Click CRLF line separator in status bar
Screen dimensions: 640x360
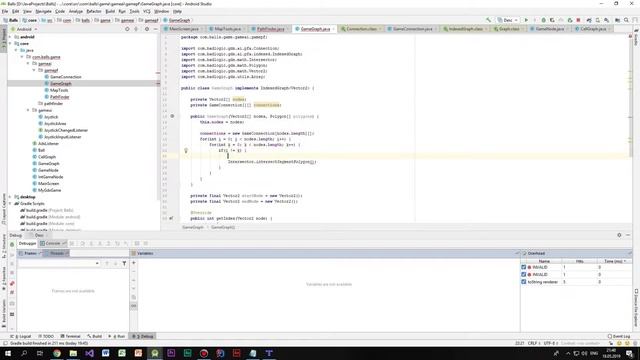[533, 343]
